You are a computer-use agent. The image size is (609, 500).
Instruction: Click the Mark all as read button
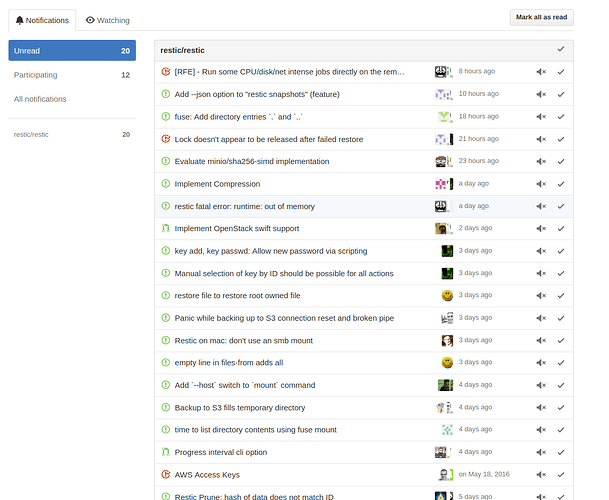tap(541, 17)
